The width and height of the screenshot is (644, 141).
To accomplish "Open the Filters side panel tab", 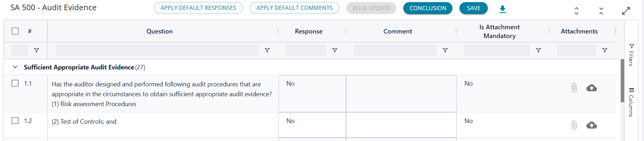I will [x=631, y=55].
